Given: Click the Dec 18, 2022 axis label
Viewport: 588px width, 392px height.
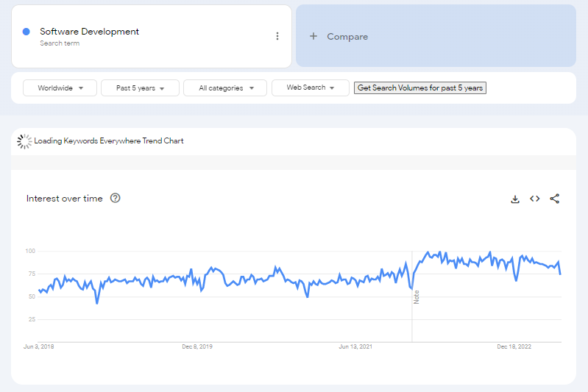Looking at the screenshot, I should 514,346.
